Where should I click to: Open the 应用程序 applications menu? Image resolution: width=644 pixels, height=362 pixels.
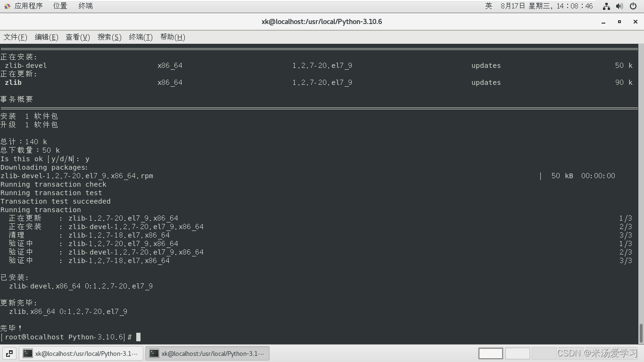(28, 6)
